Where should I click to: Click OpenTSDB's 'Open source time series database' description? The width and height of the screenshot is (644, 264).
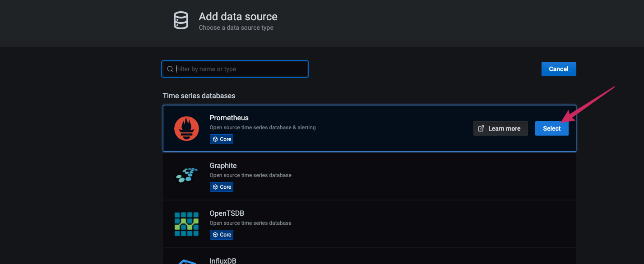tap(250, 223)
